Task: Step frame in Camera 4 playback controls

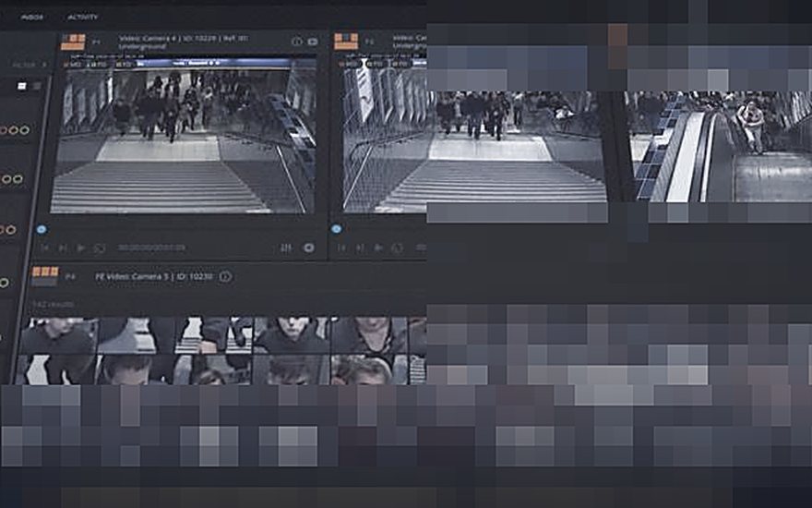Action: [63, 248]
